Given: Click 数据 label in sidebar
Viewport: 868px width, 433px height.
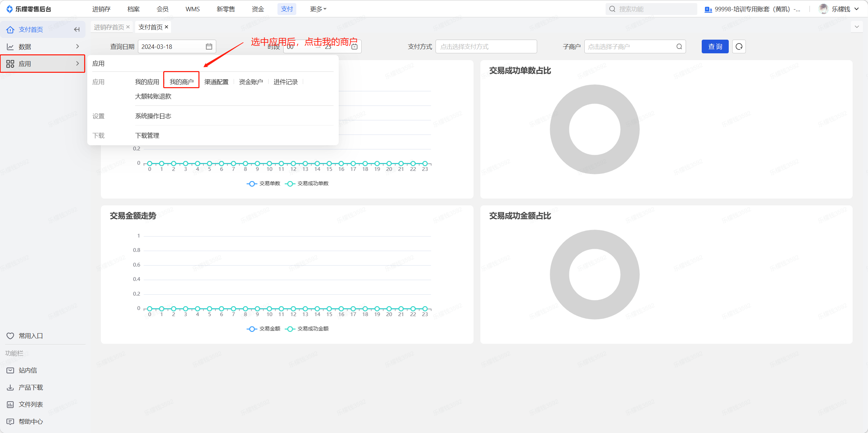Looking at the screenshot, I should click(25, 47).
